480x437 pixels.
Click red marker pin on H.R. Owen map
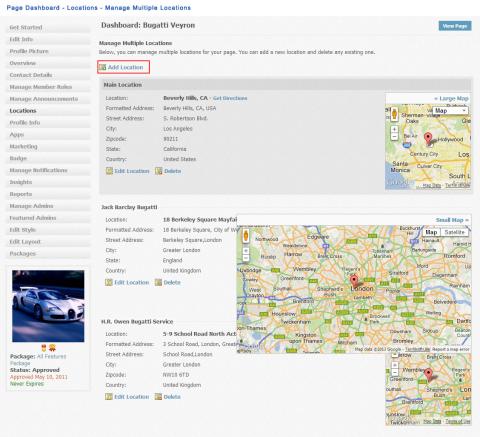click(428, 374)
